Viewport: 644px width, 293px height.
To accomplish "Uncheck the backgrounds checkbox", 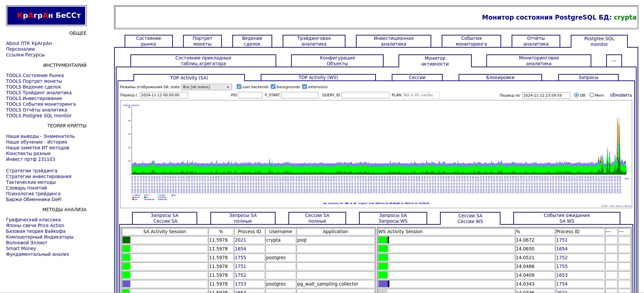I will (273, 87).
